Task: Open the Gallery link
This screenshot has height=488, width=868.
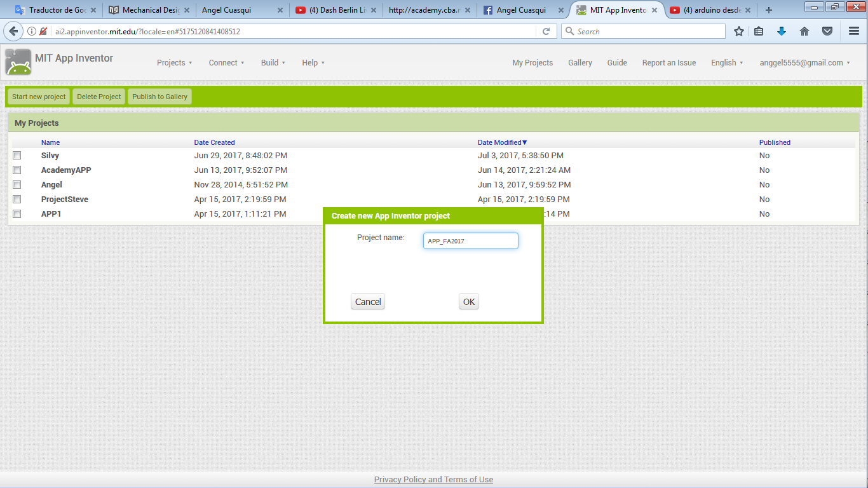Action: (x=580, y=62)
